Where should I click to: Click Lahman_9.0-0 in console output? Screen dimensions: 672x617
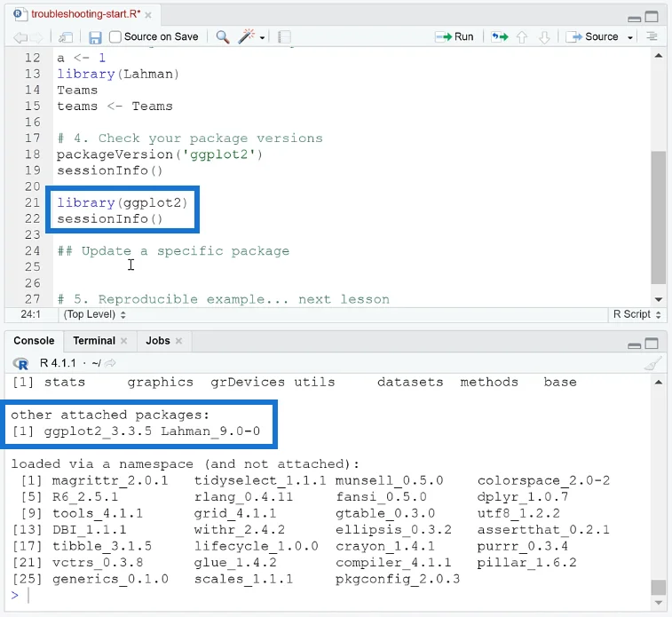[210, 431]
